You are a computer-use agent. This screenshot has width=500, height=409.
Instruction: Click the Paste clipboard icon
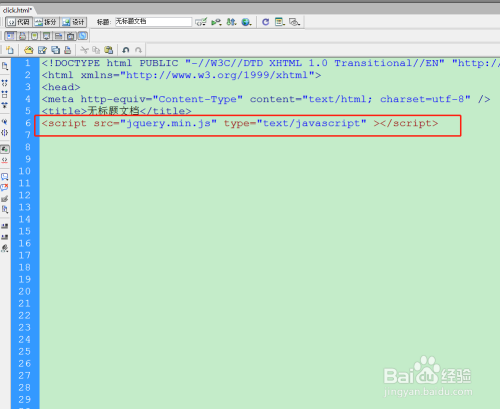[x=109, y=50]
